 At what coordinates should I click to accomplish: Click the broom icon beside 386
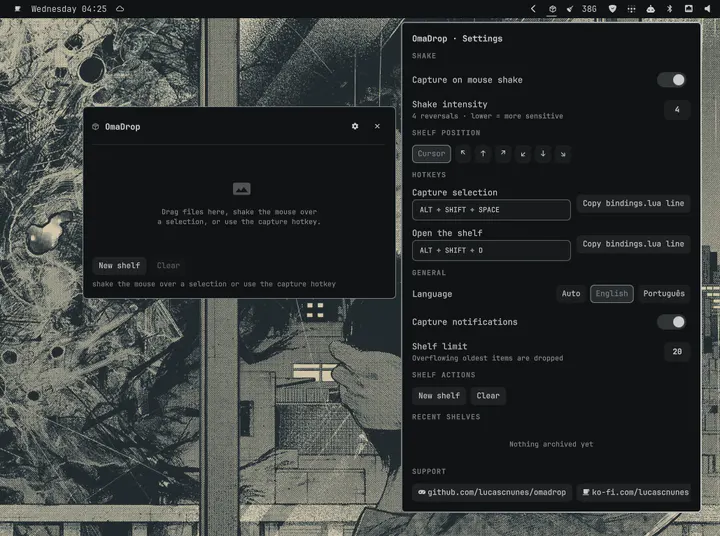coord(570,9)
